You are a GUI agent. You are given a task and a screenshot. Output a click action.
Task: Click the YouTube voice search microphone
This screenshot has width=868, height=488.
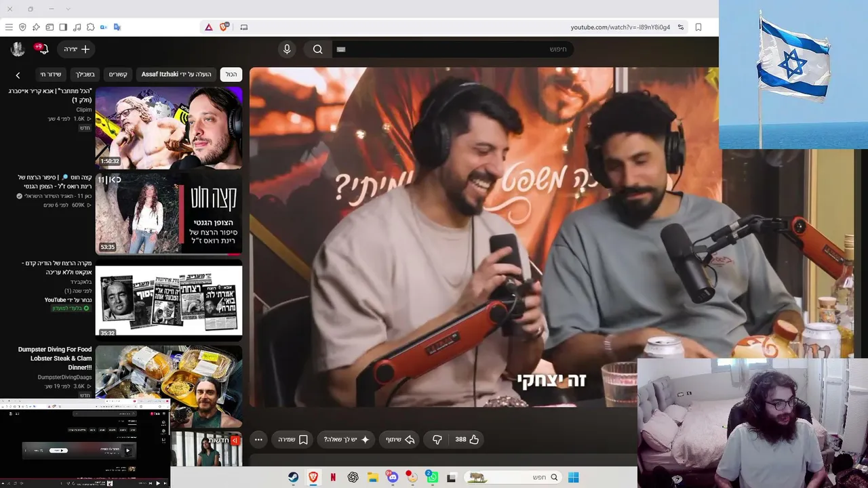(287, 49)
